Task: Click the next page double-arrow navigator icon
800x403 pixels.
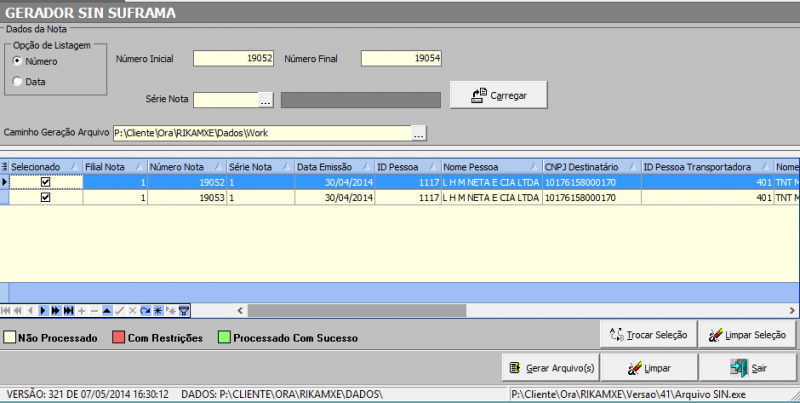Action: pyautogui.click(x=55, y=311)
